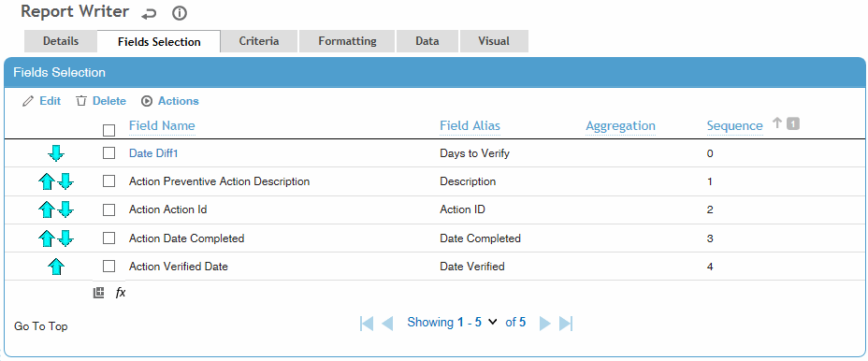This screenshot has height=361, width=868.
Task: Click the fx formula icon
Action: (121, 293)
